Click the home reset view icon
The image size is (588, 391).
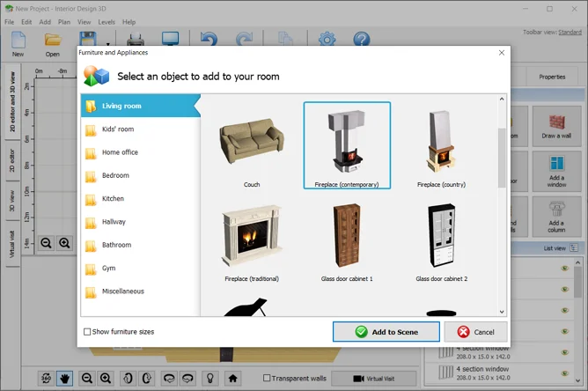[x=233, y=379]
